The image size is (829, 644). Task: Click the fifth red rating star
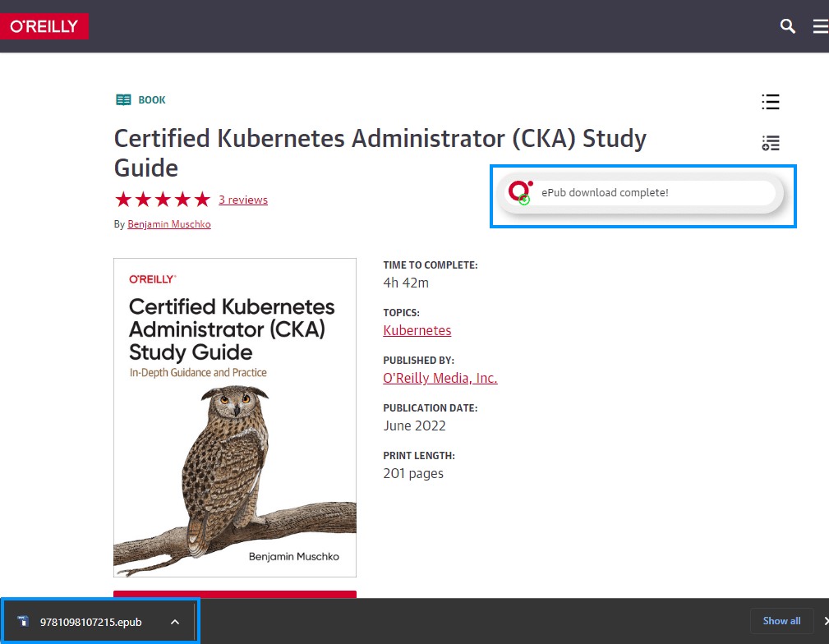pos(202,200)
